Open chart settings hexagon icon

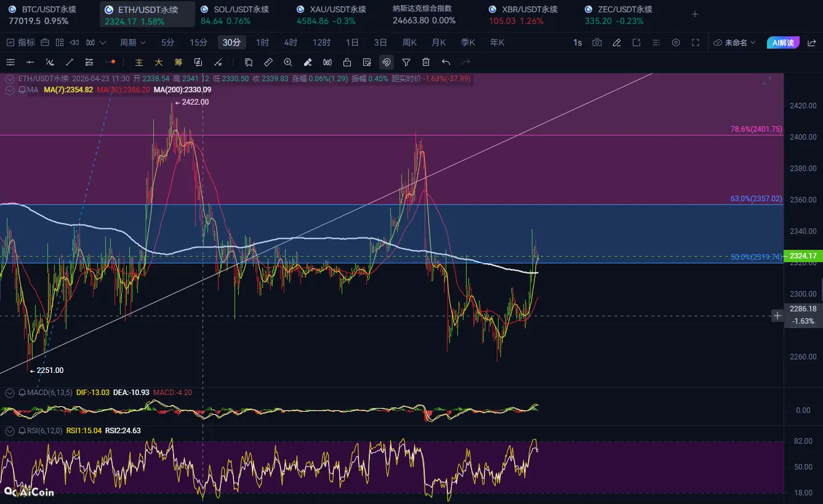[676, 42]
